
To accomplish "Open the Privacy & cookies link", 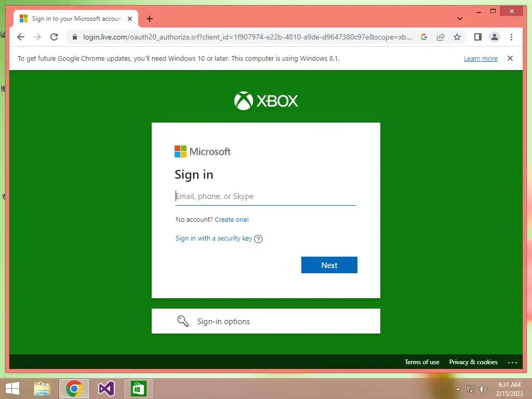I will tap(473, 362).
